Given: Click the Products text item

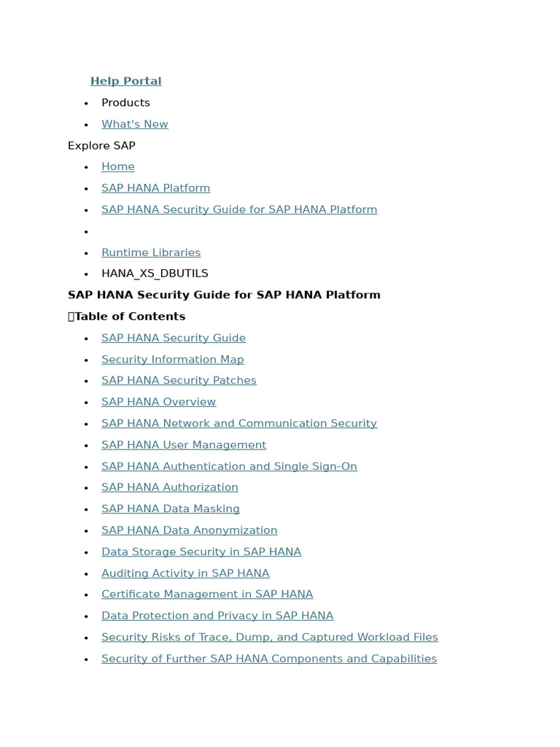Looking at the screenshot, I should click(125, 102).
